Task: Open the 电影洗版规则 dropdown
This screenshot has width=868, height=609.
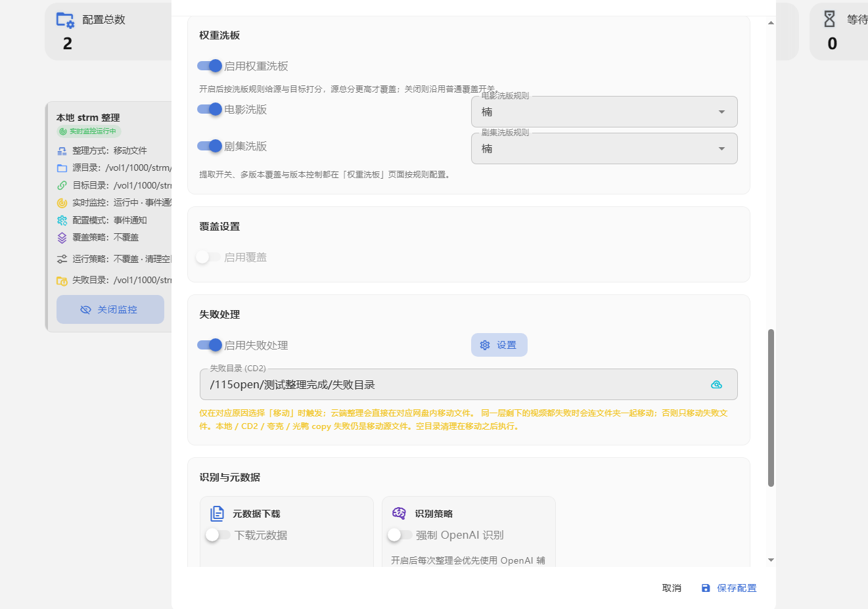Action: coord(605,112)
